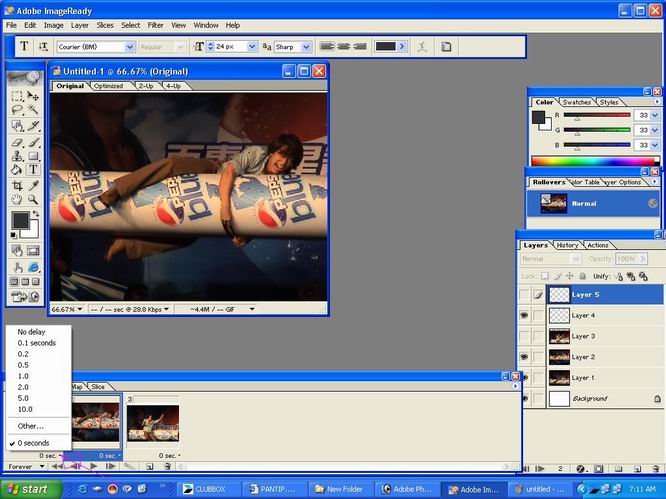Duplicate current animation frame button

coord(150,466)
